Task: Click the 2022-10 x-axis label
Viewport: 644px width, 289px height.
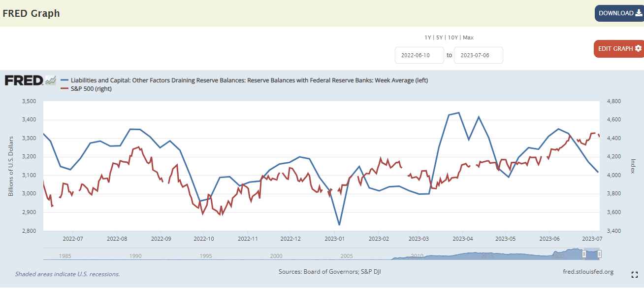Action: 204,238
